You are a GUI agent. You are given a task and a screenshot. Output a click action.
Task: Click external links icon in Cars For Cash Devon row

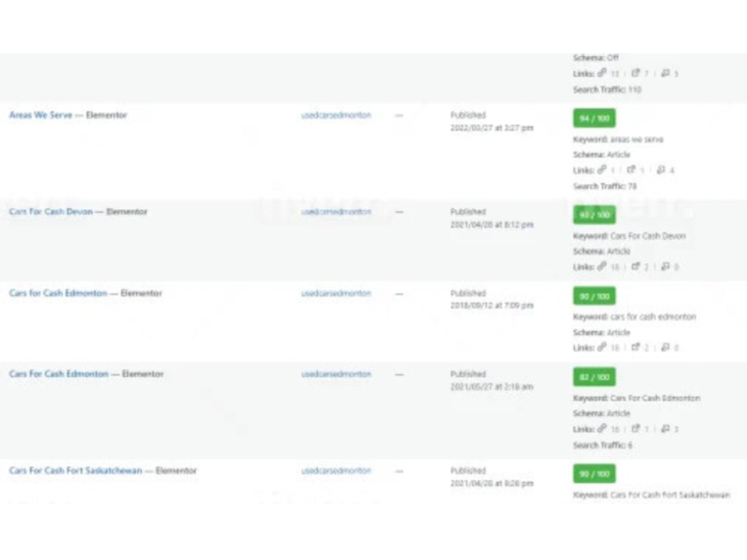pyautogui.click(x=636, y=267)
